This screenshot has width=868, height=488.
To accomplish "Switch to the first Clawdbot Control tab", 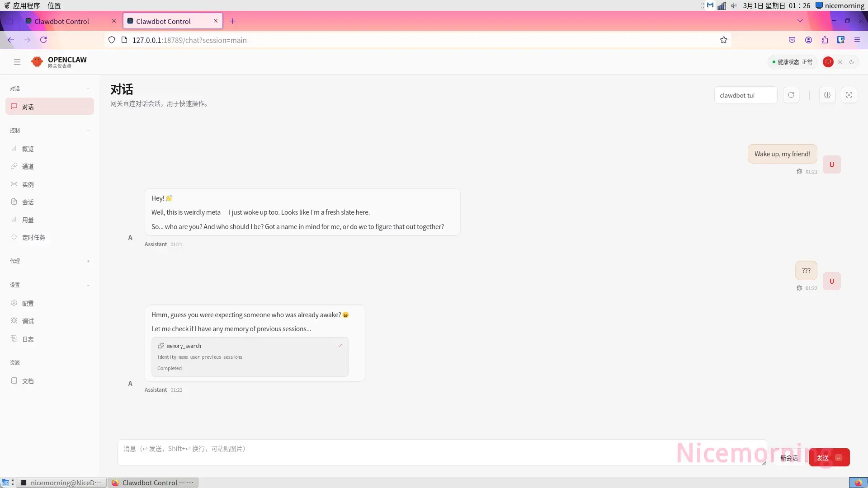I will point(62,21).
